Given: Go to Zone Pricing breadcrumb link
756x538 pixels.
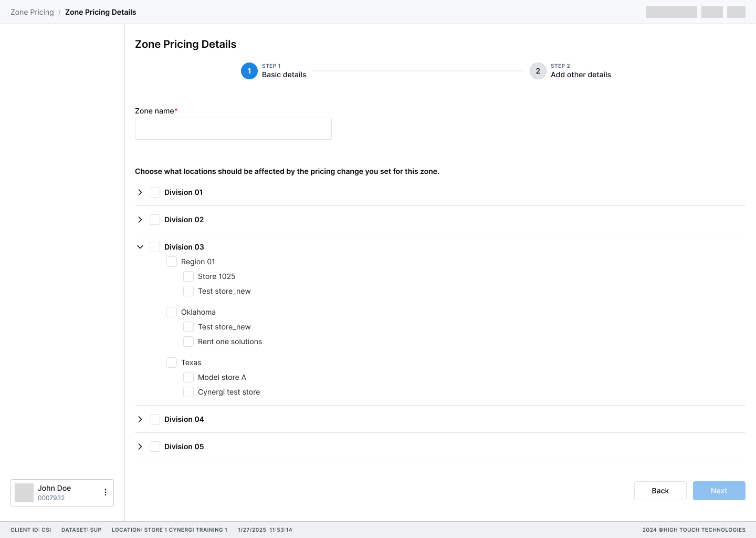Looking at the screenshot, I should [32, 12].
